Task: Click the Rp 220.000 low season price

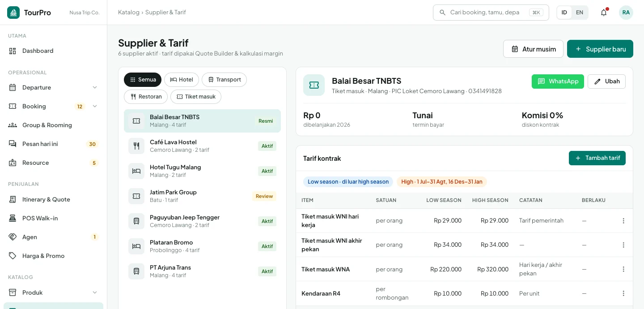Action: 445,270
